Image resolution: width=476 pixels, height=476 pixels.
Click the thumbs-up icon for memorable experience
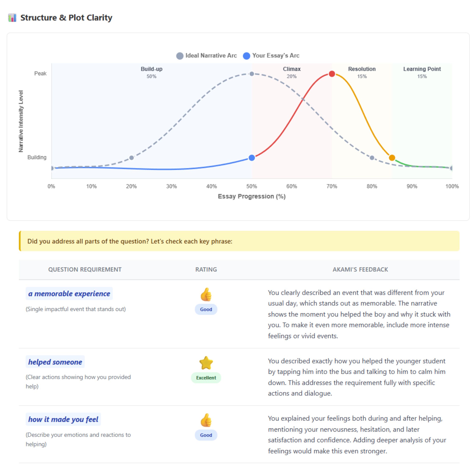tap(206, 294)
